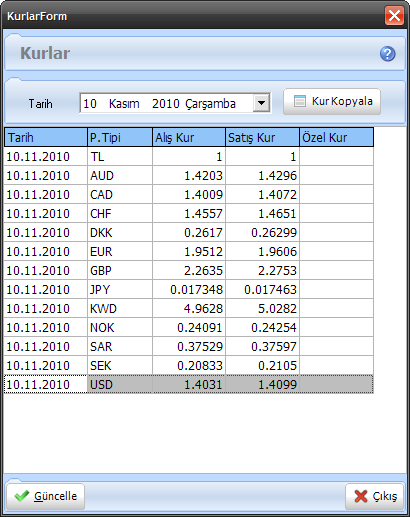Click the Satış Kur column header

point(263,137)
